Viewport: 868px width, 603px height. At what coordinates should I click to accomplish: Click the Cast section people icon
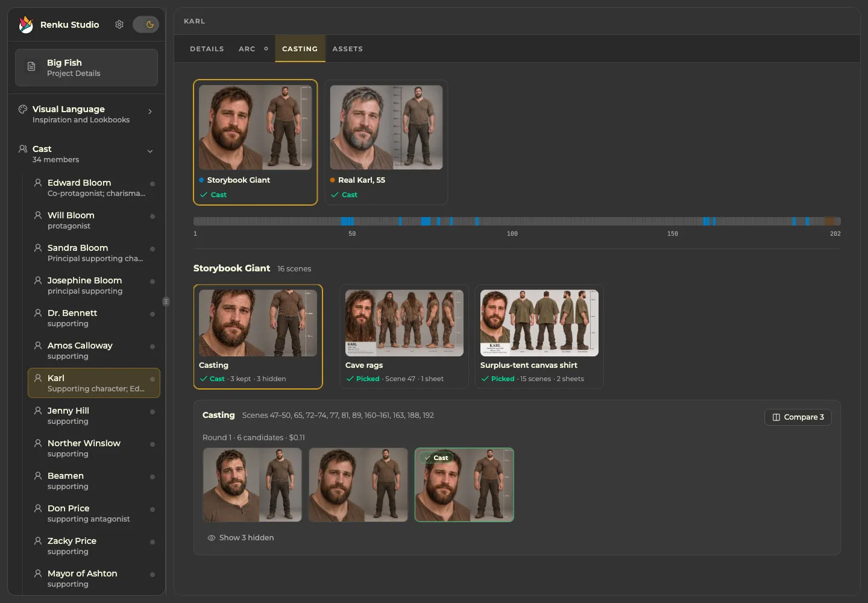[x=23, y=149]
